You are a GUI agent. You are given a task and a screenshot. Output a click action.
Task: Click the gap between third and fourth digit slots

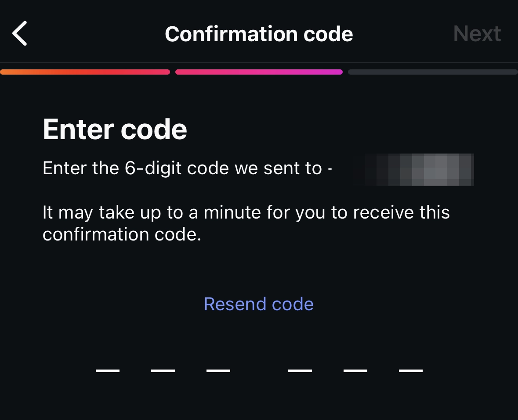(259, 370)
